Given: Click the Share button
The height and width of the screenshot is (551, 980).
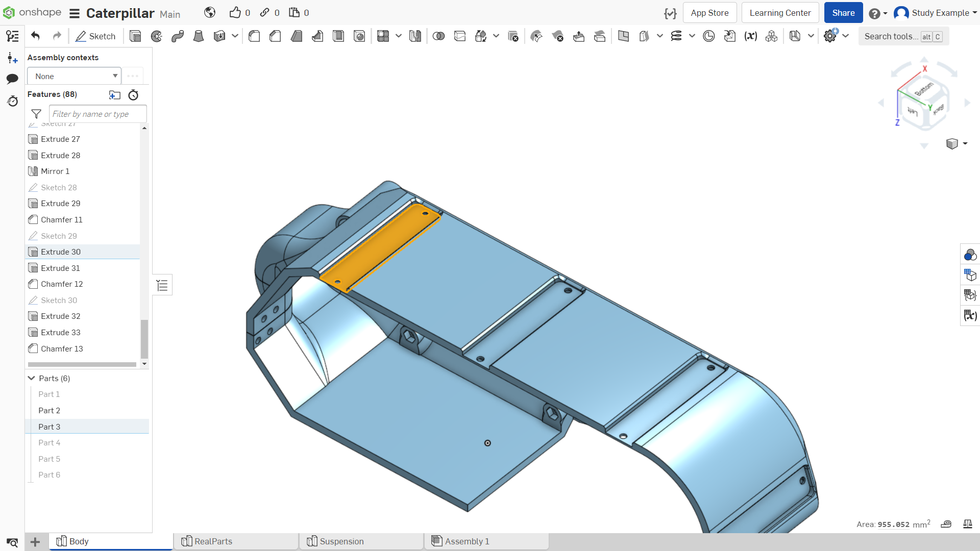Looking at the screenshot, I should pyautogui.click(x=843, y=13).
